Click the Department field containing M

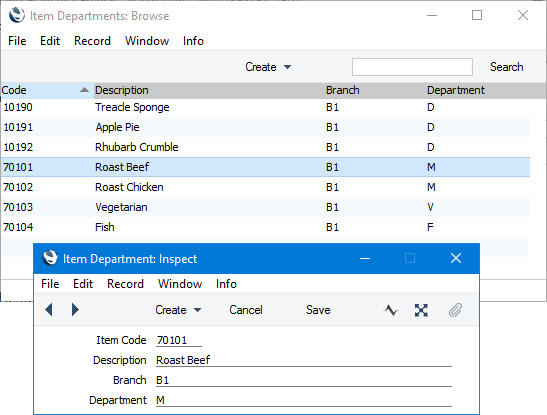pos(304,400)
